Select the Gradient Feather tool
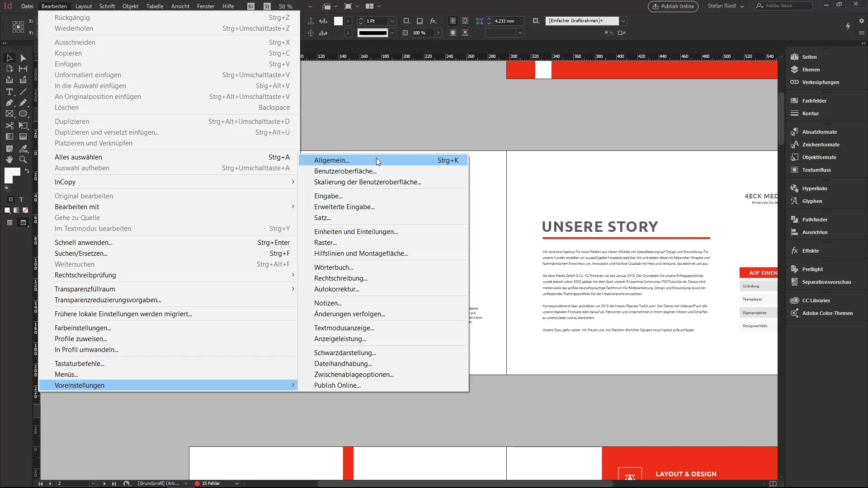This screenshot has width=868, height=488. pyautogui.click(x=23, y=136)
